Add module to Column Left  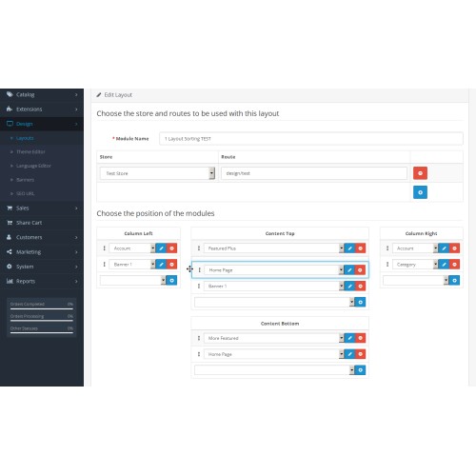[171, 280]
